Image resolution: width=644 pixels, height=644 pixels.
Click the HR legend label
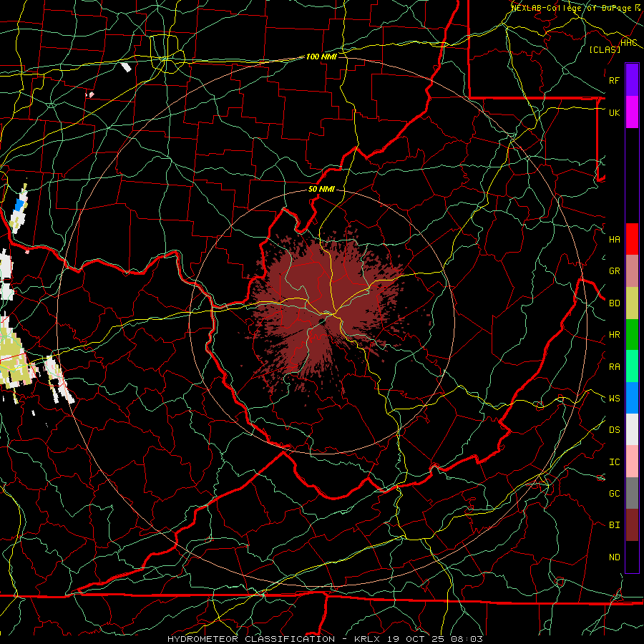tap(614, 335)
